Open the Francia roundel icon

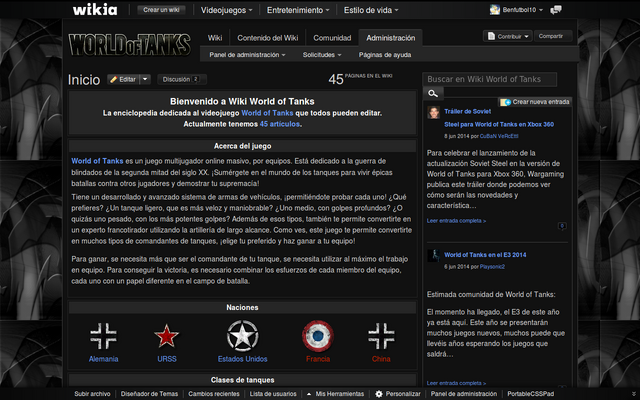(x=318, y=336)
